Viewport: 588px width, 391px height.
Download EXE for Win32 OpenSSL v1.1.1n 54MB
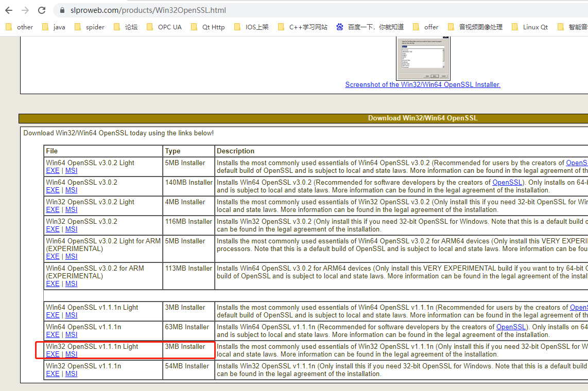click(x=53, y=374)
